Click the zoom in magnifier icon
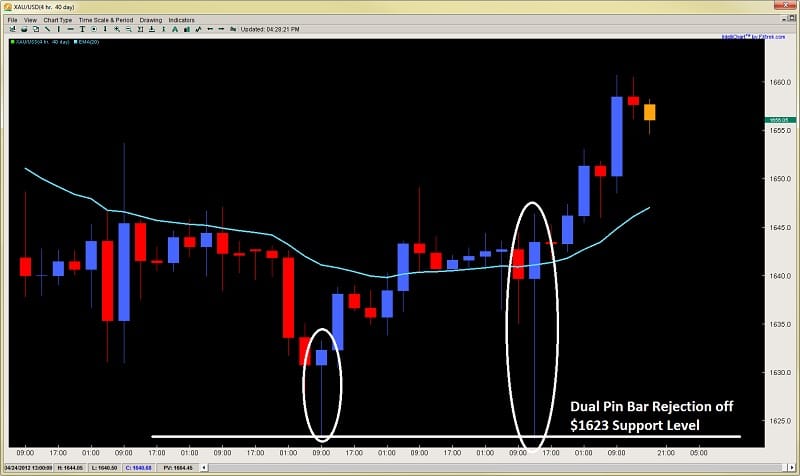 coord(117,29)
